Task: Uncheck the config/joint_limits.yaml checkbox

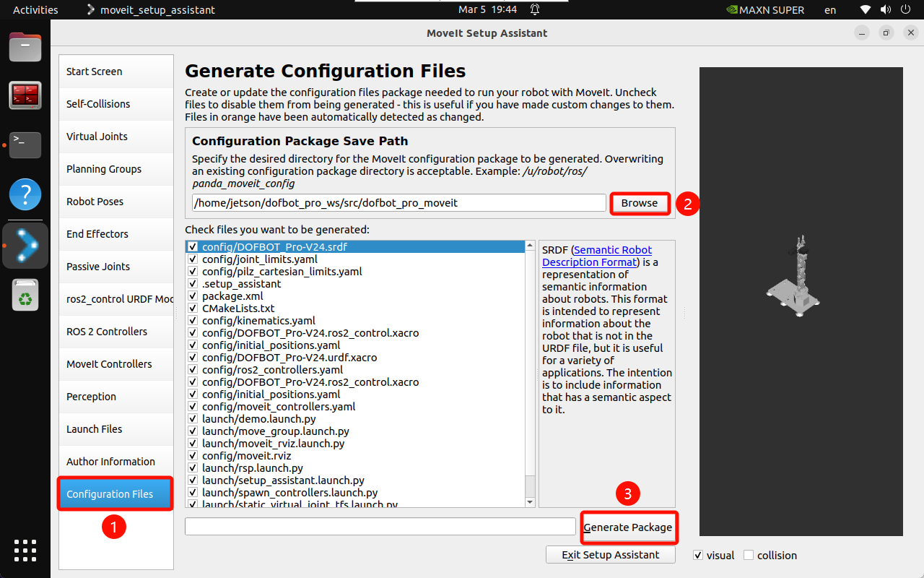Action: click(x=193, y=259)
